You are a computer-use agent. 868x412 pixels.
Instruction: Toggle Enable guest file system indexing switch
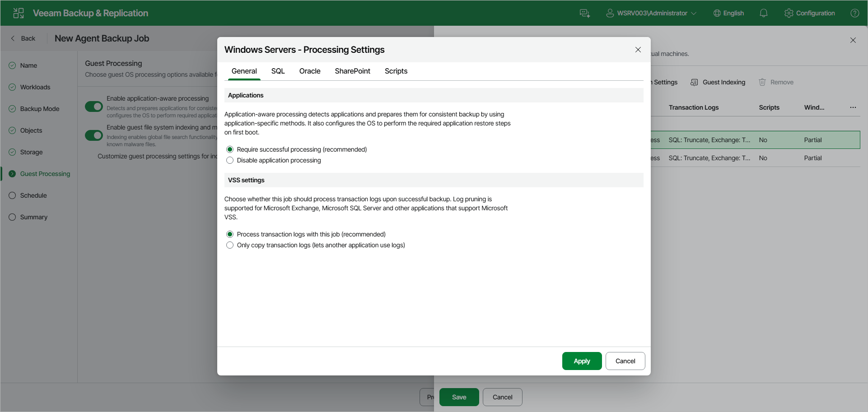94,135
